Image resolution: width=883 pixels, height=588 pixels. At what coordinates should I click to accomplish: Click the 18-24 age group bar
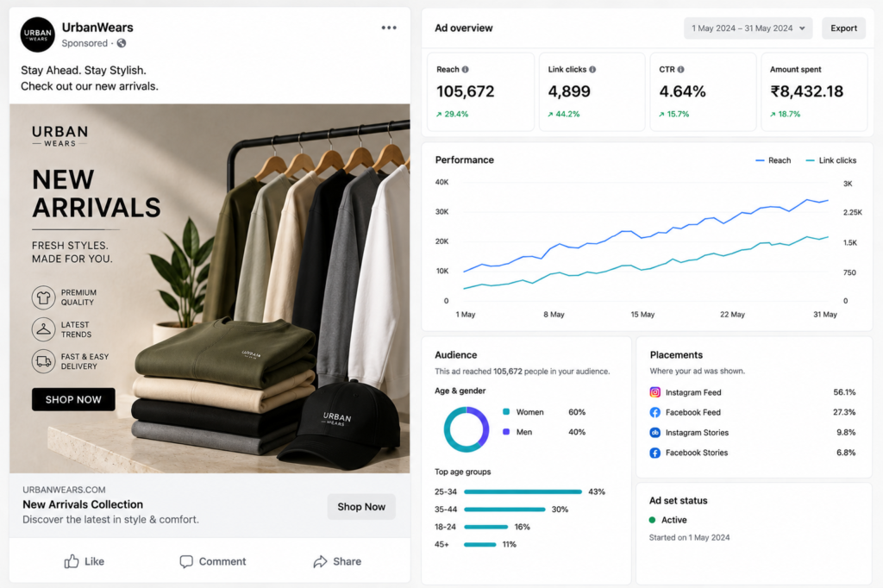[x=485, y=527]
